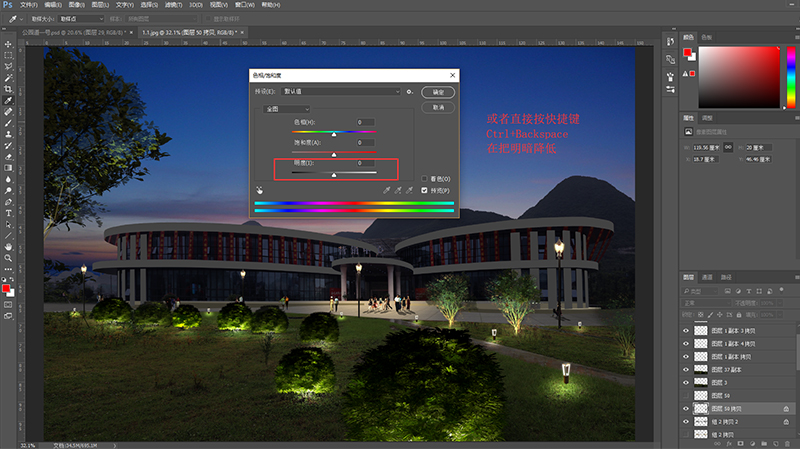Click the on-image adjustment hand icon

pos(259,188)
